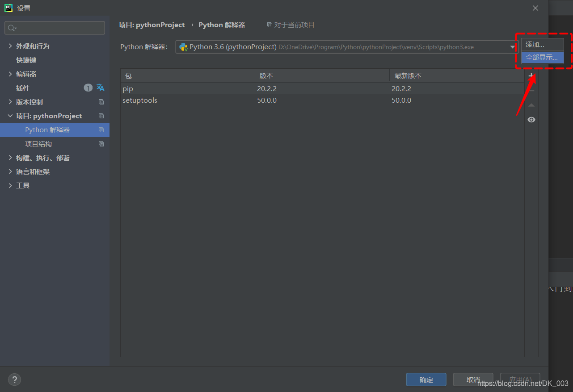The height and width of the screenshot is (392, 573).
Task: Collapse the 项目: pythonProject group
Action: coord(10,116)
